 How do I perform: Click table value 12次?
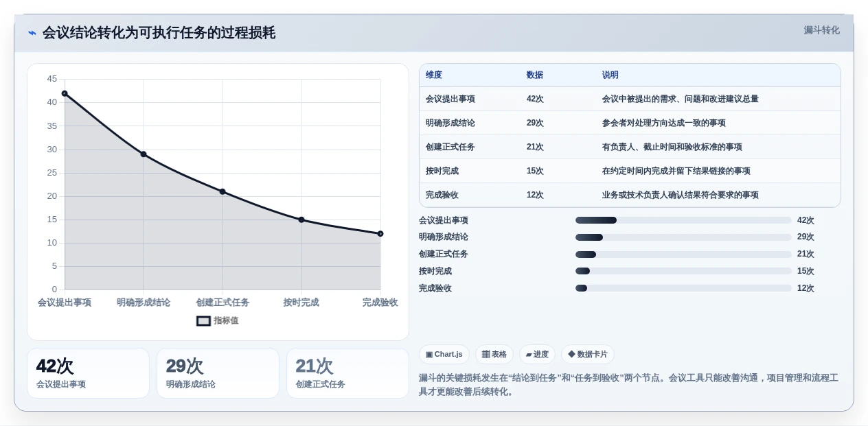(x=535, y=195)
